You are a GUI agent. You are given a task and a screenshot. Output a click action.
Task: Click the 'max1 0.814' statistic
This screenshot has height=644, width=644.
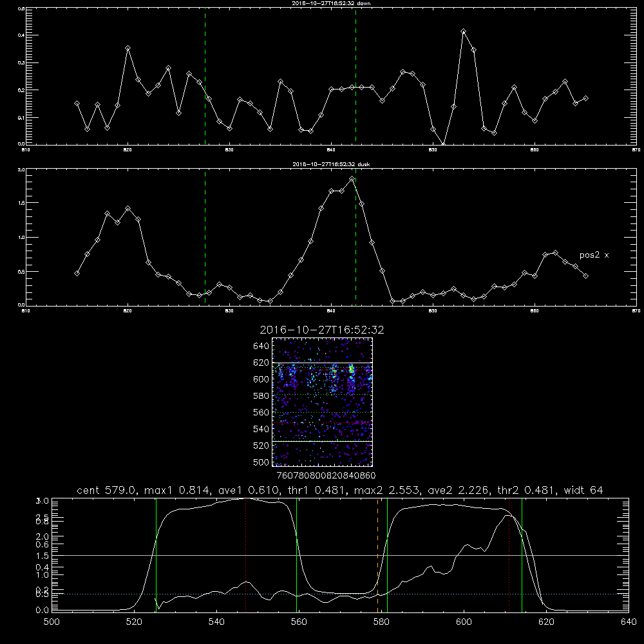coord(176,490)
